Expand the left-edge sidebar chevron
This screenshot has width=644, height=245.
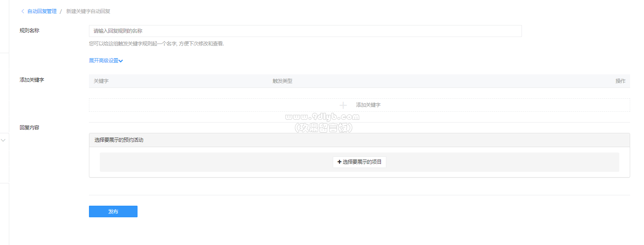[3, 140]
